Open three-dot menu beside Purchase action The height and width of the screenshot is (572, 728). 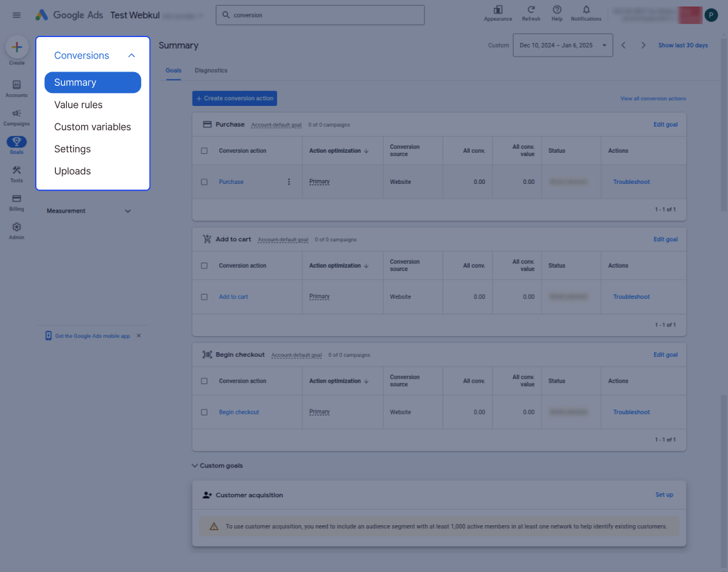pyautogui.click(x=289, y=182)
